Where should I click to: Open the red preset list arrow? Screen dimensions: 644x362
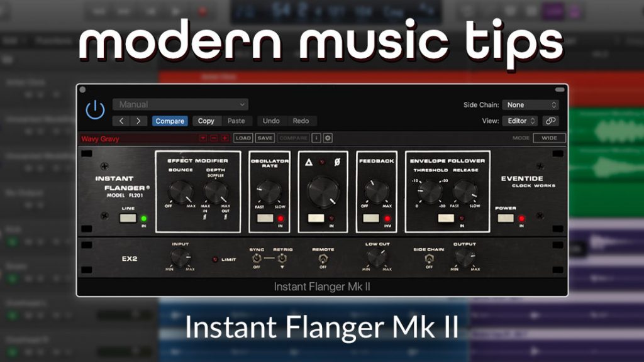click(x=203, y=138)
